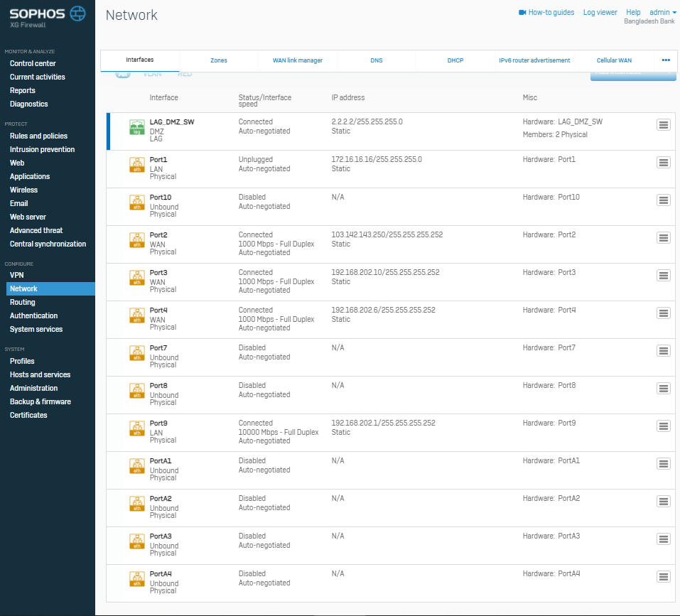Open the IPv6 router advertisement tab
The width and height of the screenshot is (680, 616).
[x=534, y=60]
